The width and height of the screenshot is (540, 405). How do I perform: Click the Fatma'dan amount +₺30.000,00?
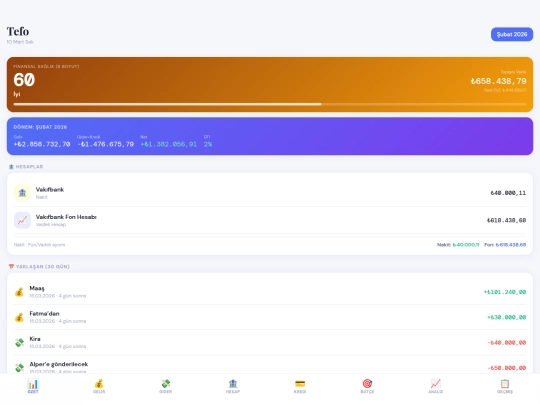[507, 317]
